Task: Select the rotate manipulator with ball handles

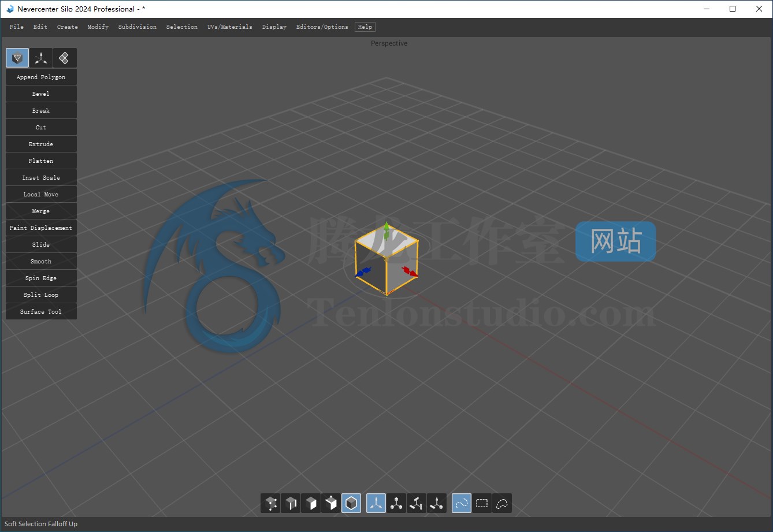Action: [x=396, y=503]
